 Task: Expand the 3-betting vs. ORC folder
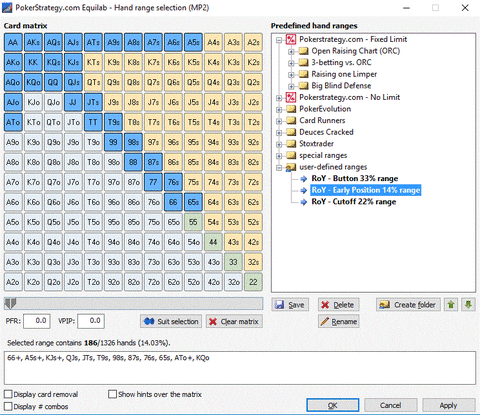[291, 63]
